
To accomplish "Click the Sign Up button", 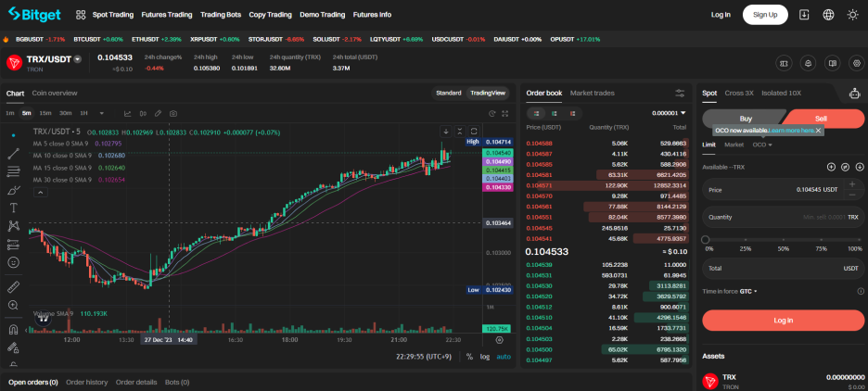I will click(765, 15).
